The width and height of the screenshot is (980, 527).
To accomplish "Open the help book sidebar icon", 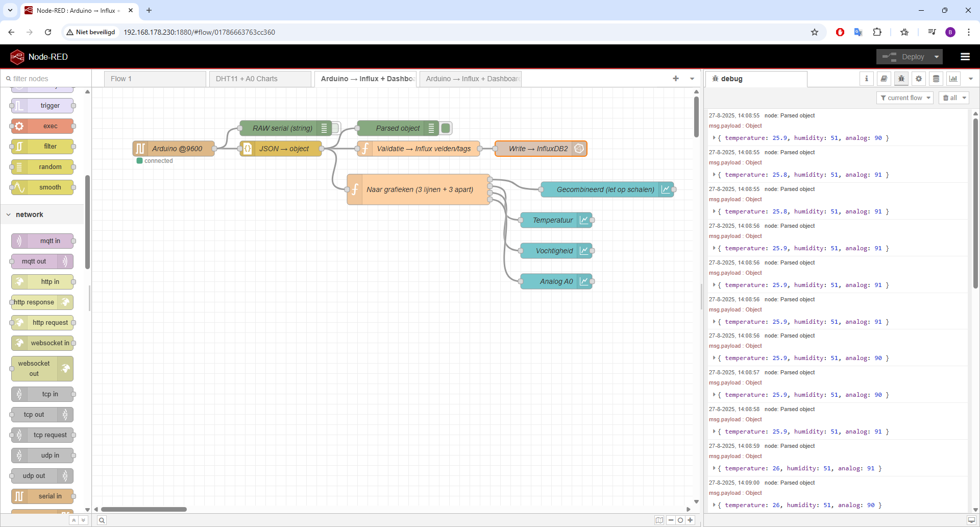I will [884, 79].
